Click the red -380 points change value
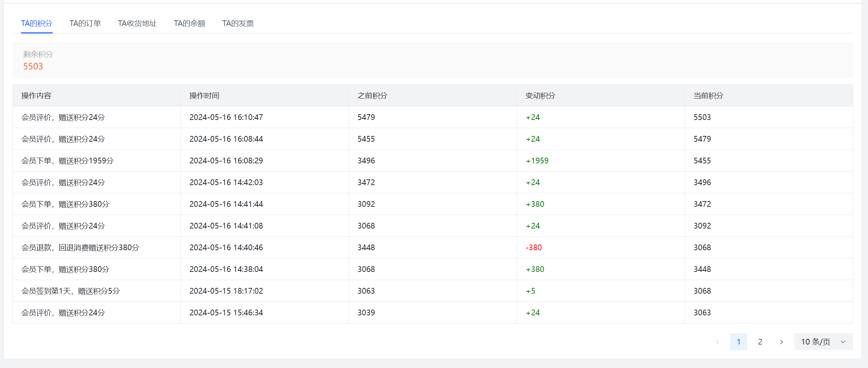This screenshot has height=368, width=868. point(534,247)
